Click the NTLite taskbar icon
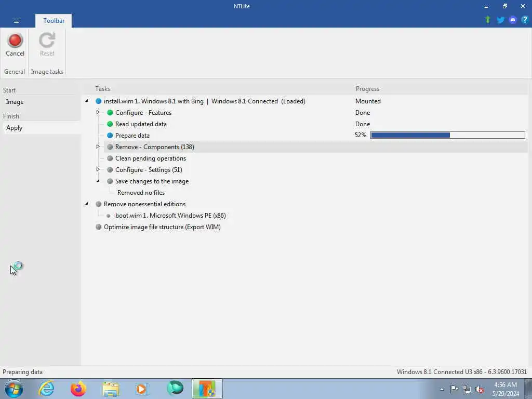The width and height of the screenshot is (532, 399). click(207, 389)
